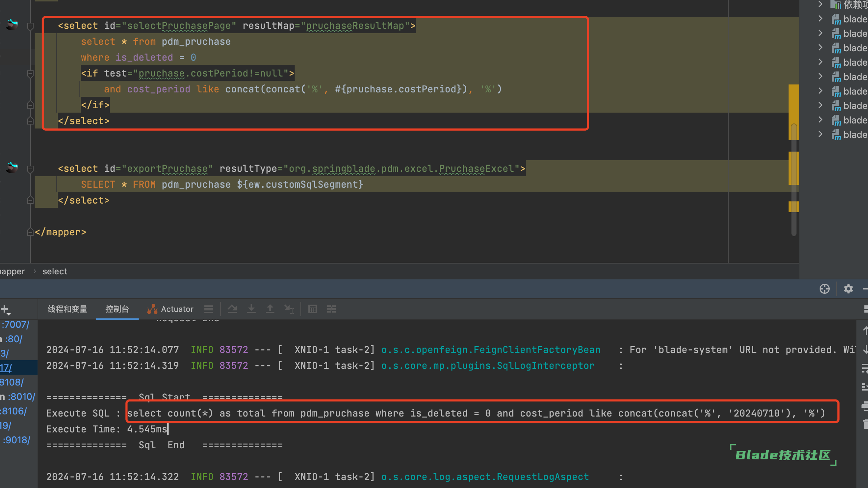Select the highlighted 17/ service row

[18, 368]
